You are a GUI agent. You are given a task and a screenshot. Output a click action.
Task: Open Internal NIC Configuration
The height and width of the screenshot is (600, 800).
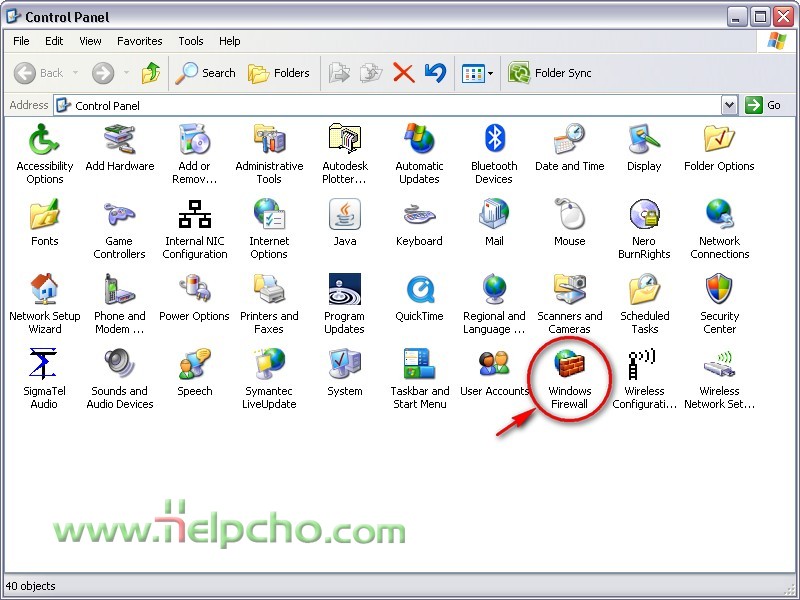pyautogui.click(x=194, y=229)
